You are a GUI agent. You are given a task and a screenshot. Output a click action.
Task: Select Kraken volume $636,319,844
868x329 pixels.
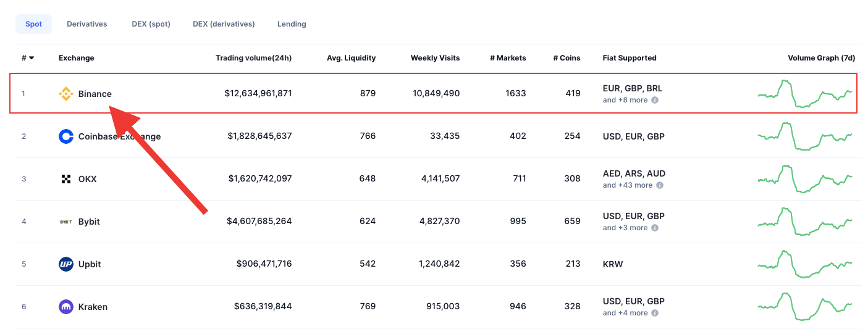tap(263, 307)
